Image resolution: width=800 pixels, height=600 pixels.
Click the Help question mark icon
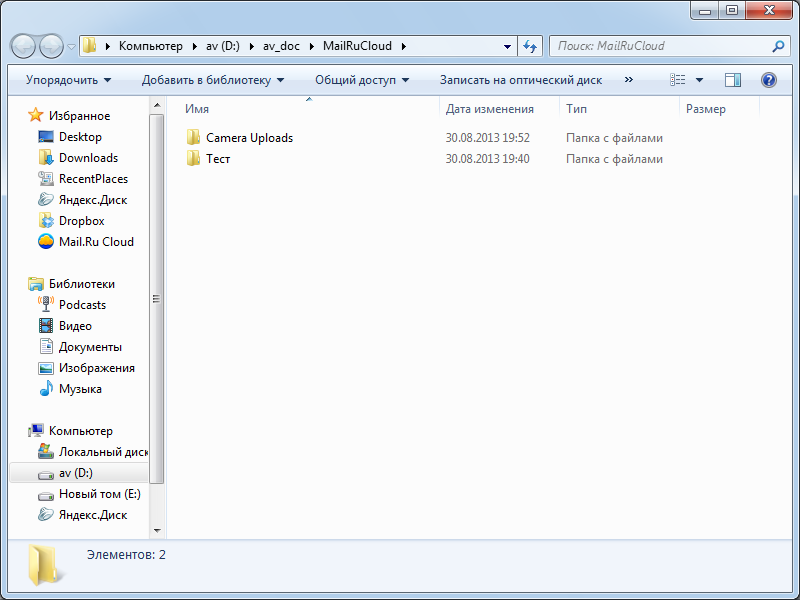(768, 80)
